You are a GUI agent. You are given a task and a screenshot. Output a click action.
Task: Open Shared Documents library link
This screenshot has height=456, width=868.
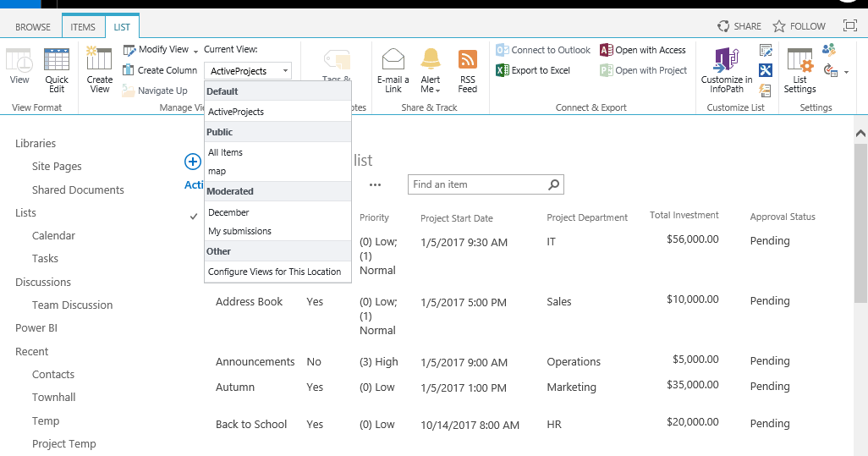(78, 190)
